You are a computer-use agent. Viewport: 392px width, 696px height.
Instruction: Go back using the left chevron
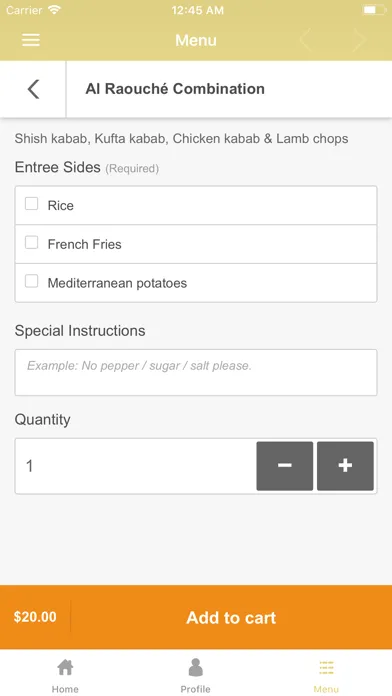(x=33, y=89)
